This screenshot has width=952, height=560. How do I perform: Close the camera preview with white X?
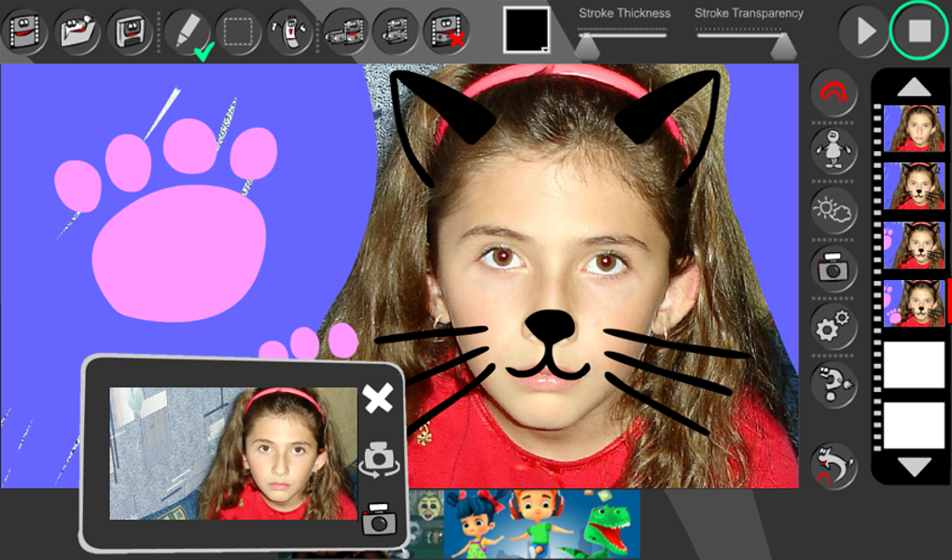[x=378, y=399]
